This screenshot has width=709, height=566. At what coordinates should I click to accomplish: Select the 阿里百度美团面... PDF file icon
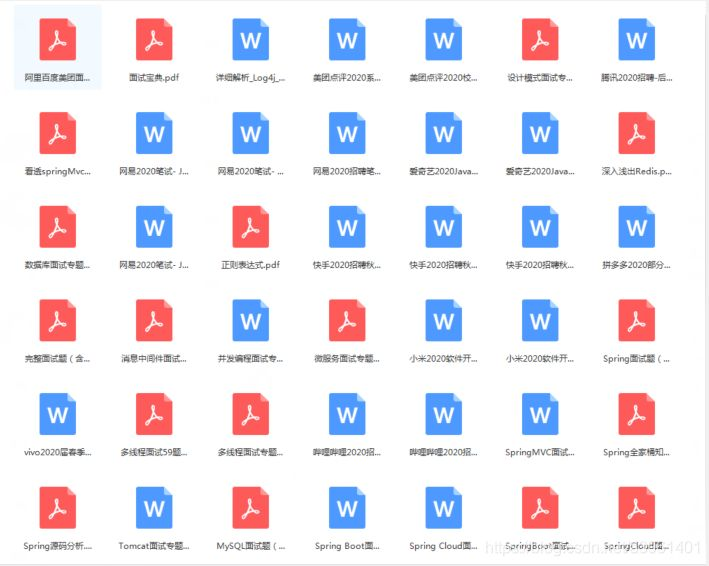pyautogui.click(x=57, y=39)
